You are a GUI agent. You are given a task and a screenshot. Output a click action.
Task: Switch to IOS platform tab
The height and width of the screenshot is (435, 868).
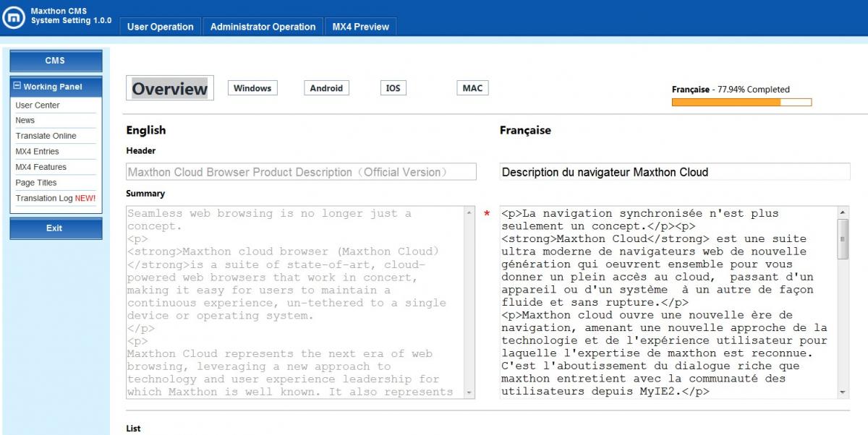click(393, 88)
